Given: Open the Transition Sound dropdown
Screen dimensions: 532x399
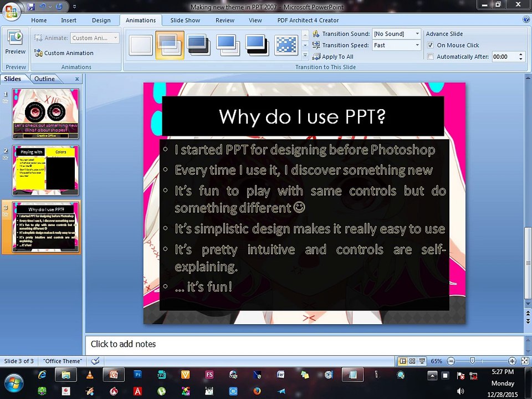Looking at the screenshot, I should [417, 34].
